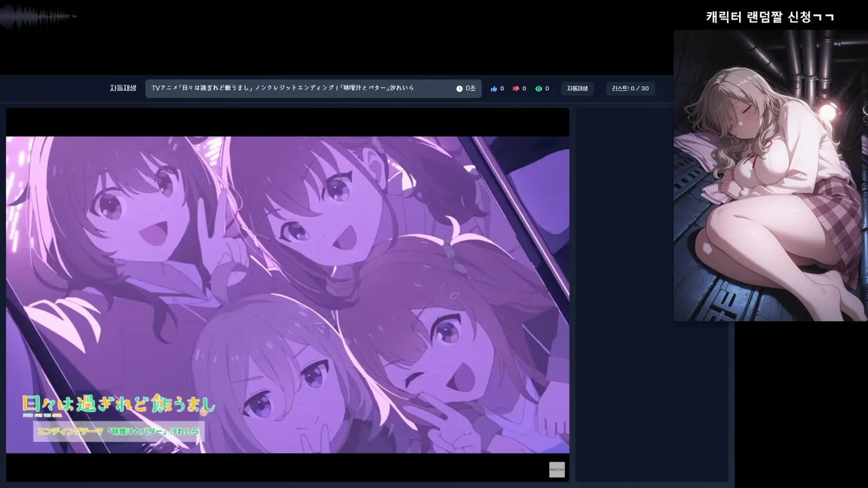Click the small gray logo below the video
The width and height of the screenshot is (868, 488).
coord(557,470)
